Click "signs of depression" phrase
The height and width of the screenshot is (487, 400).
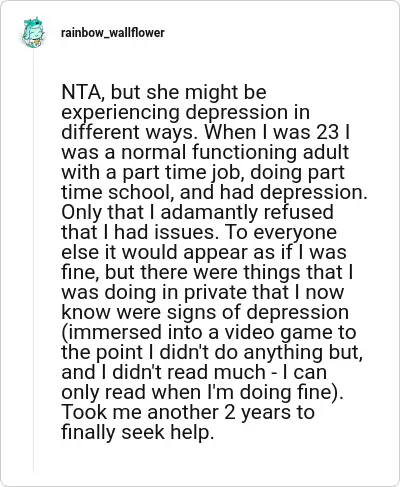coord(258,312)
